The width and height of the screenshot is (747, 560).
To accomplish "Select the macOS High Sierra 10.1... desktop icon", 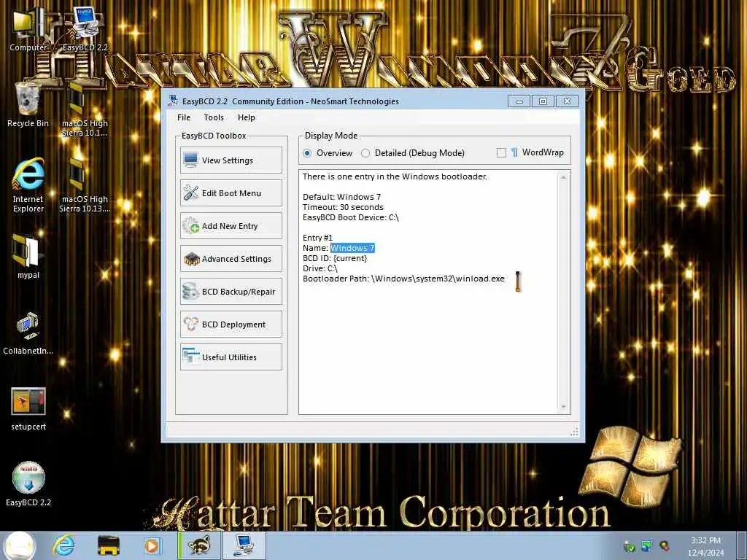I will pos(85,109).
